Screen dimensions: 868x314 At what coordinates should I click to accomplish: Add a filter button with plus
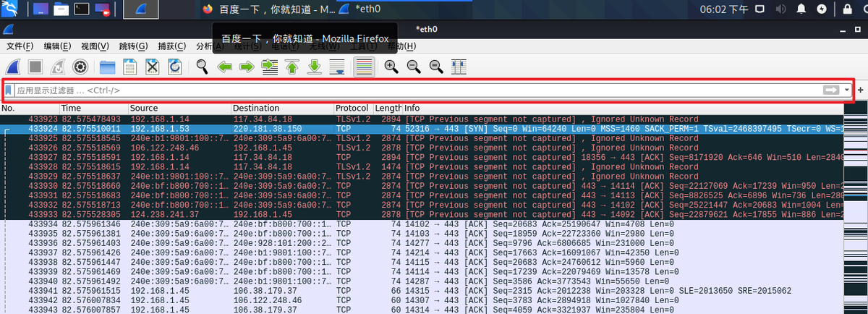coord(860,90)
